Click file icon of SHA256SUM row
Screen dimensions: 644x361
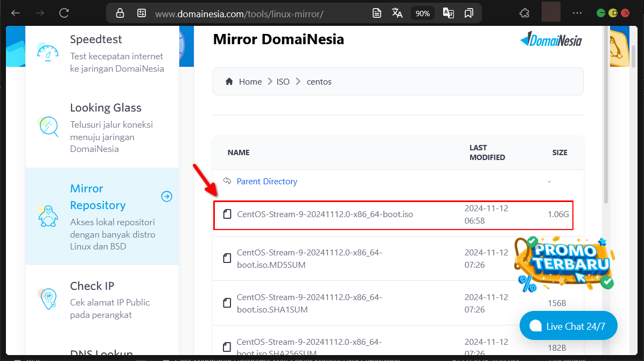pyautogui.click(x=227, y=346)
